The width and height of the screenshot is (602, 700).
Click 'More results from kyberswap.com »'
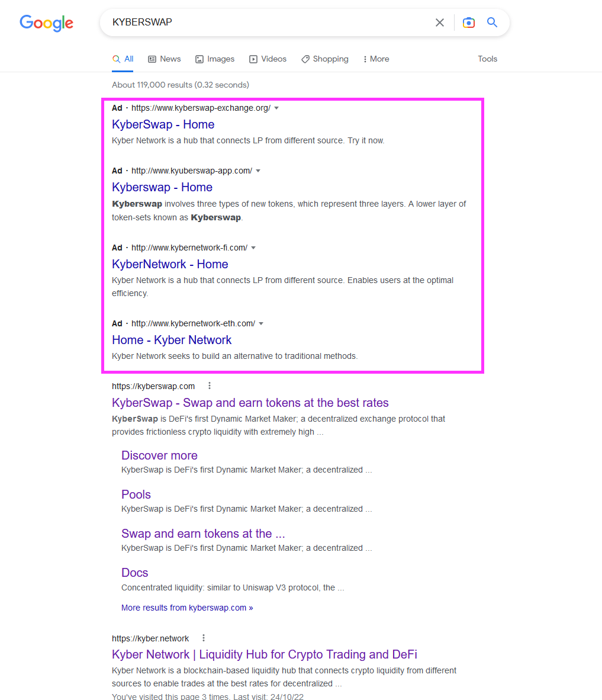(x=187, y=608)
